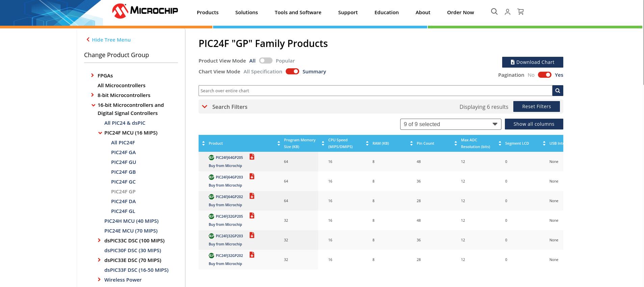644x287 pixels.
Task: Expand dsPIC33C DSC (100 MIPS) node
Action: [x=99, y=240]
